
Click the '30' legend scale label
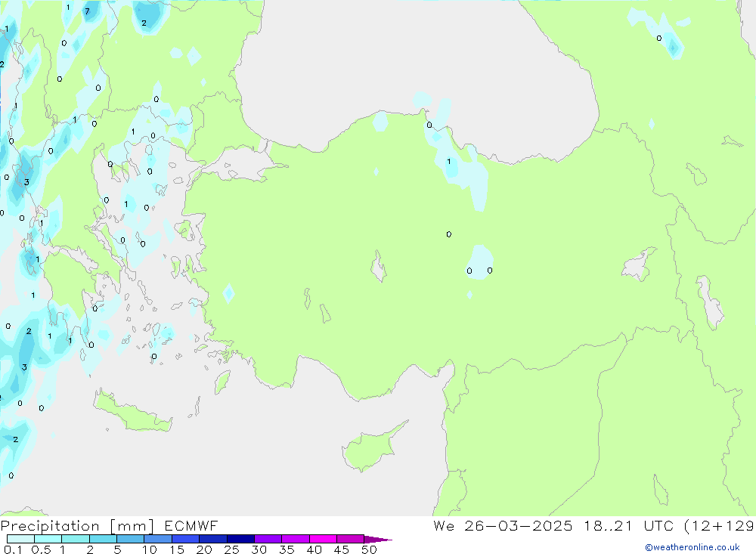click(259, 549)
